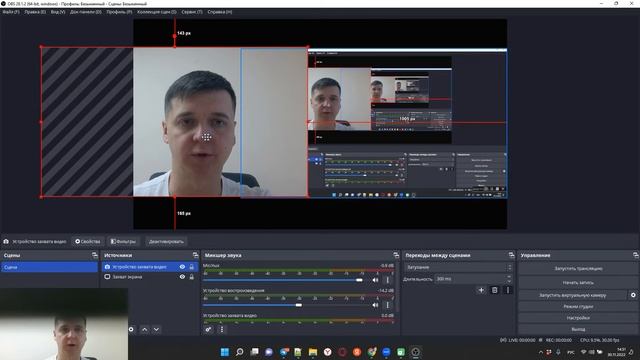Open Mic/Aux channel options menu
Viewport: 640px width, 360px height.
pyautogui.click(x=387, y=280)
